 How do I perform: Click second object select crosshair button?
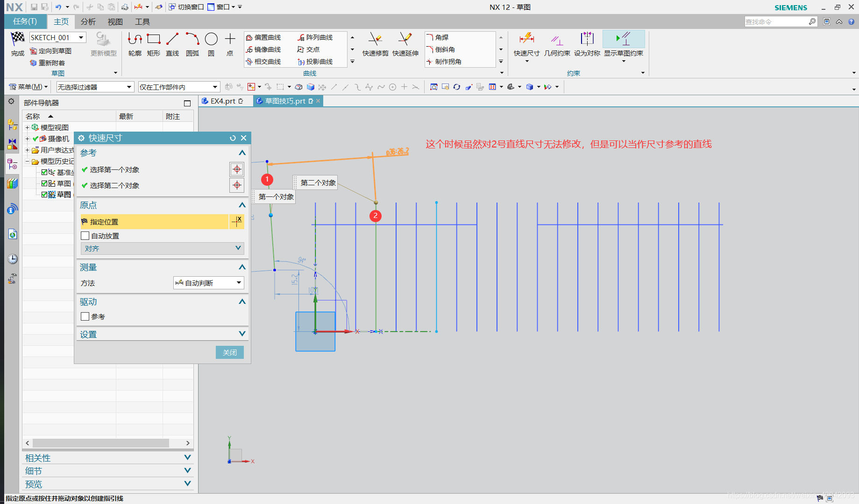coord(237,185)
